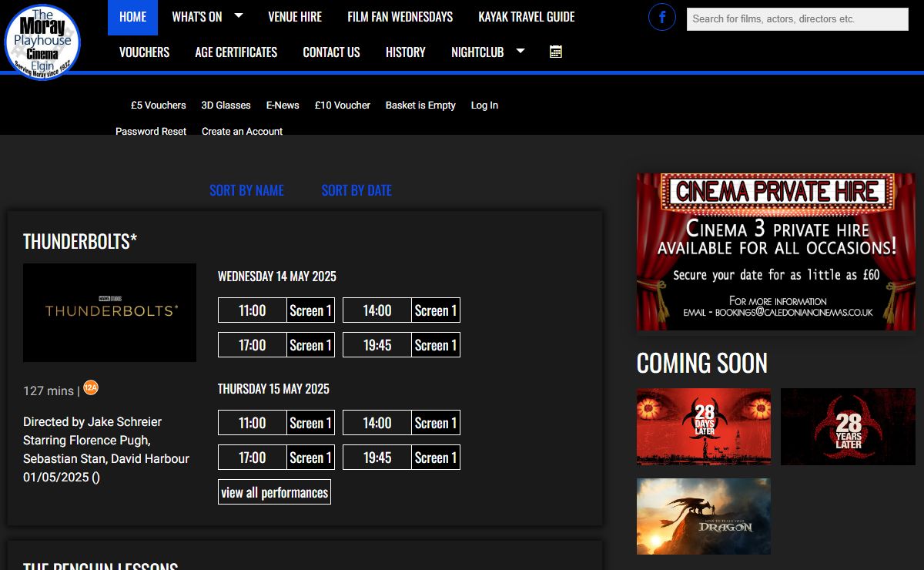The width and height of the screenshot is (924, 570).
Task: View the Basket is Empty link
Action: pyautogui.click(x=420, y=106)
